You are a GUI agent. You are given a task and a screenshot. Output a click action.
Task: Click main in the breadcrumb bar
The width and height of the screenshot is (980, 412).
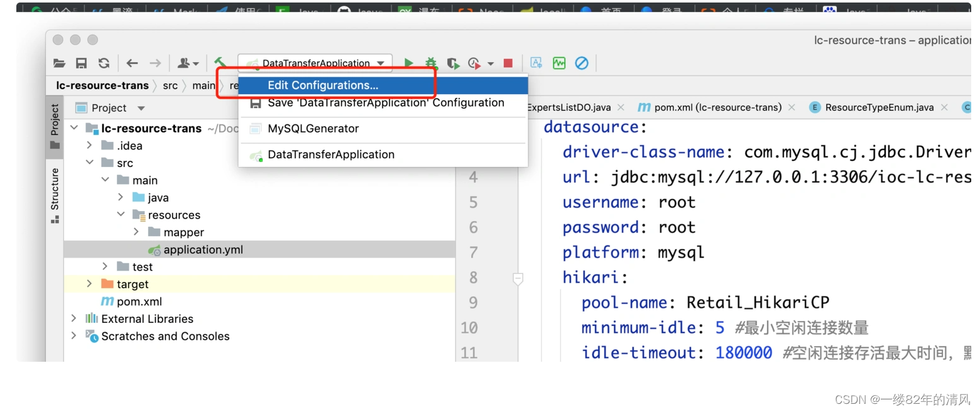[204, 85]
